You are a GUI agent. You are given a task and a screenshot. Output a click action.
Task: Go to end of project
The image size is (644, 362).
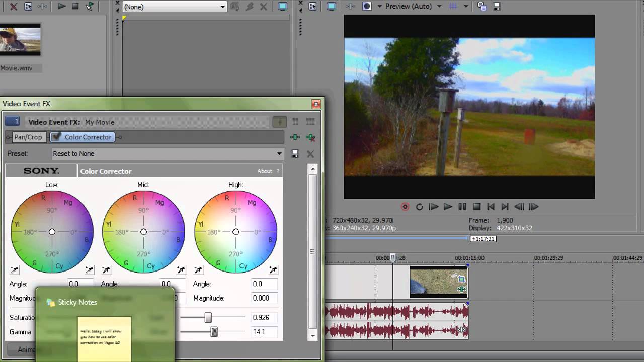pyautogui.click(x=505, y=207)
